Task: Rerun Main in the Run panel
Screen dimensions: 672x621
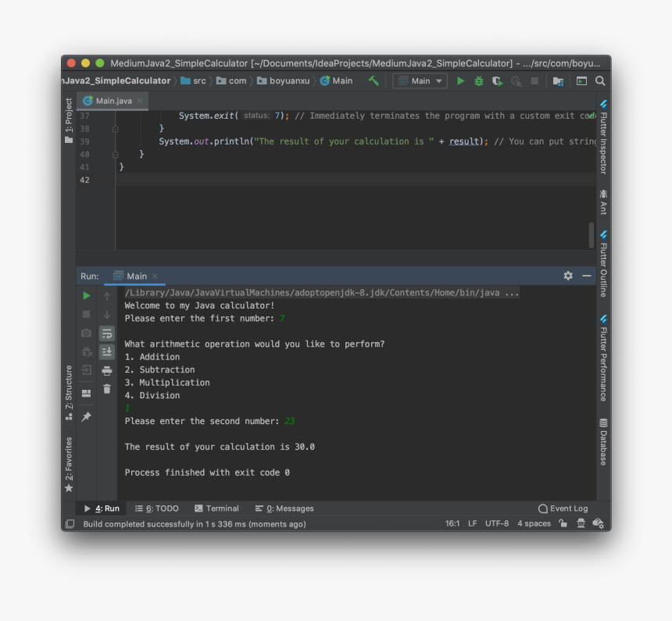Action: (87, 296)
